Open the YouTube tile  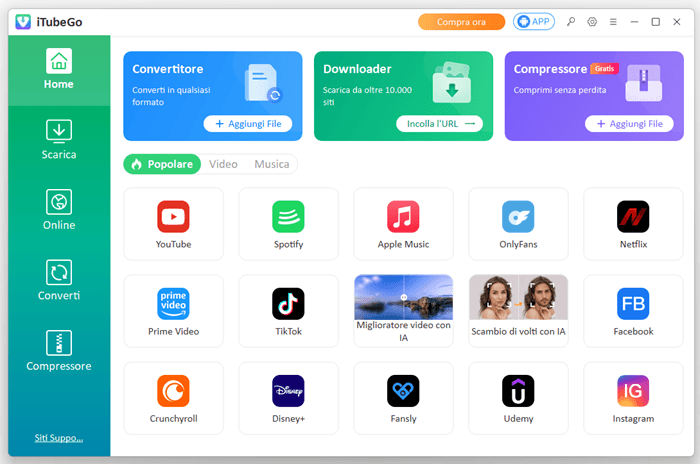[174, 224]
